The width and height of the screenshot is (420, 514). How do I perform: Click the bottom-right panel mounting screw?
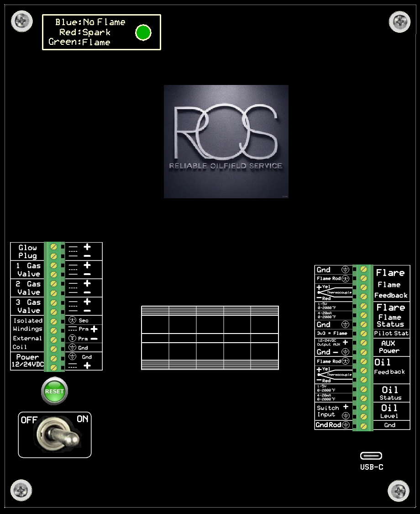(399, 491)
